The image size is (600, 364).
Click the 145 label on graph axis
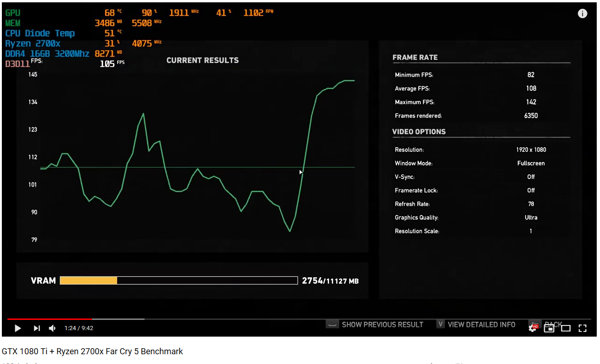tap(33, 75)
